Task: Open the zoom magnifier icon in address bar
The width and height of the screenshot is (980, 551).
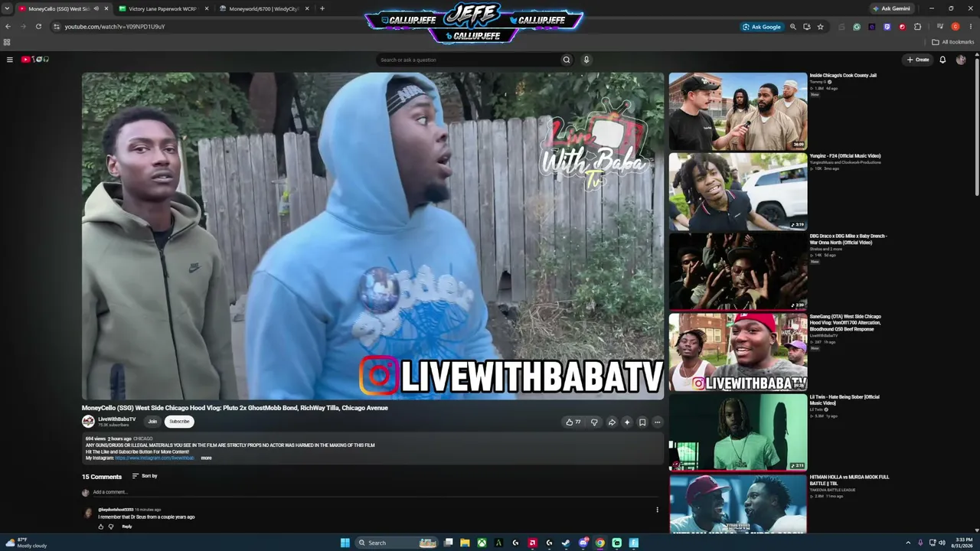Action: pyautogui.click(x=793, y=27)
